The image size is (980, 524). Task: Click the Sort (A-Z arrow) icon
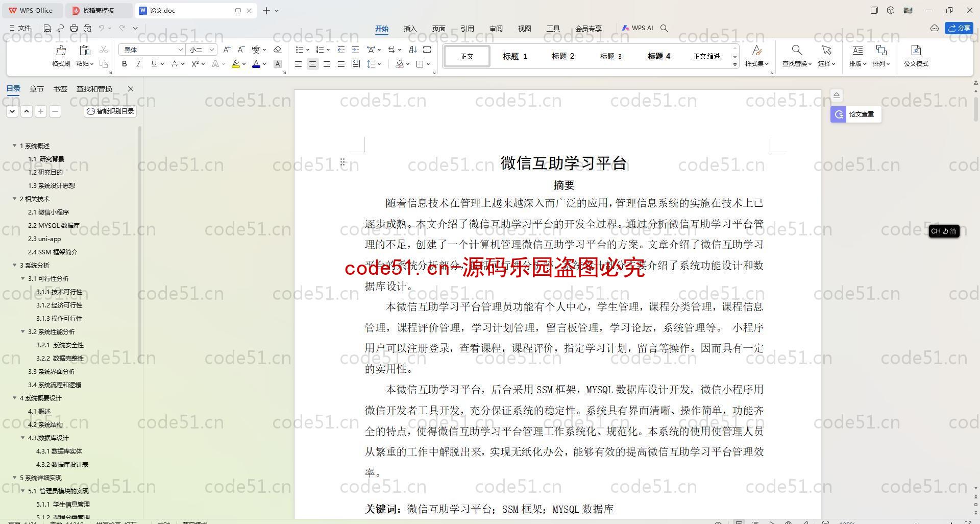(413, 50)
